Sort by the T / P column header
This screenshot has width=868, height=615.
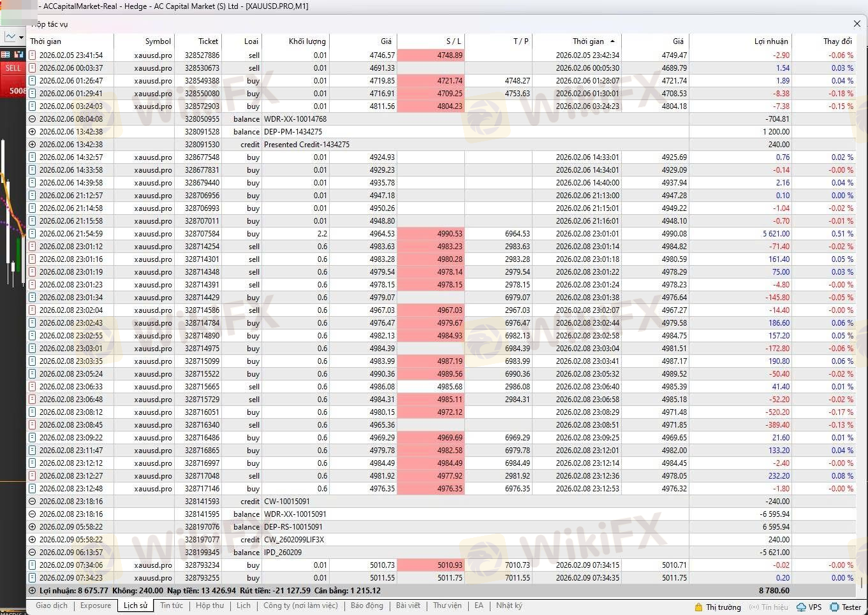click(498, 41)
